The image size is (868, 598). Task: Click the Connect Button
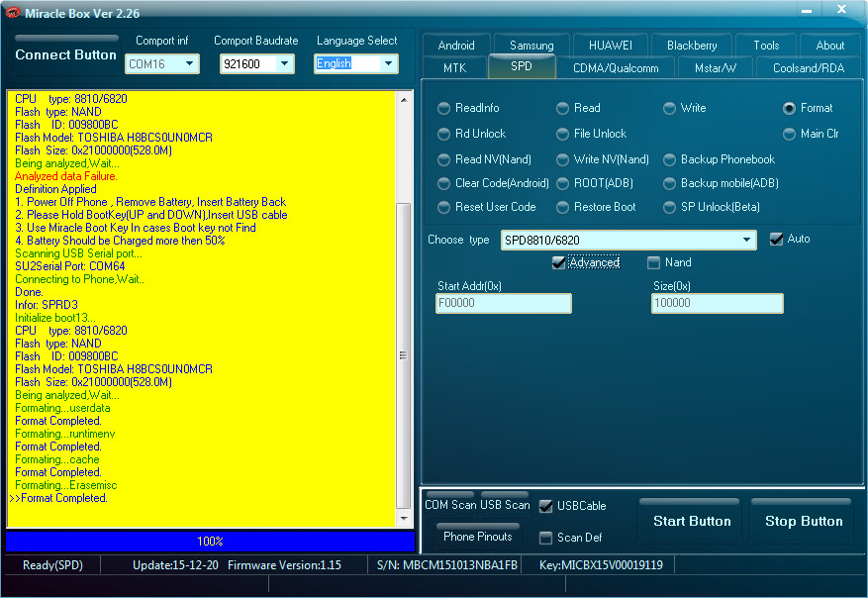tap(66, 54)
